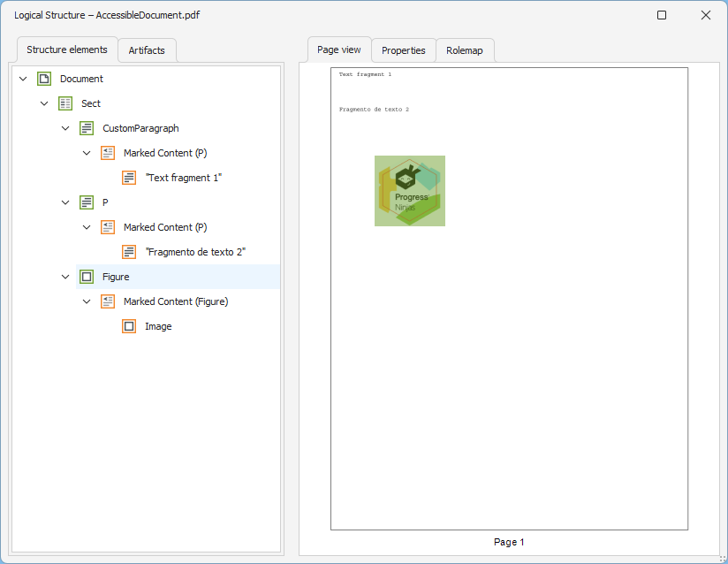Click the Progress Ninjas image in page view
Viewport: 728px width, 564px height.
point(410,191)
